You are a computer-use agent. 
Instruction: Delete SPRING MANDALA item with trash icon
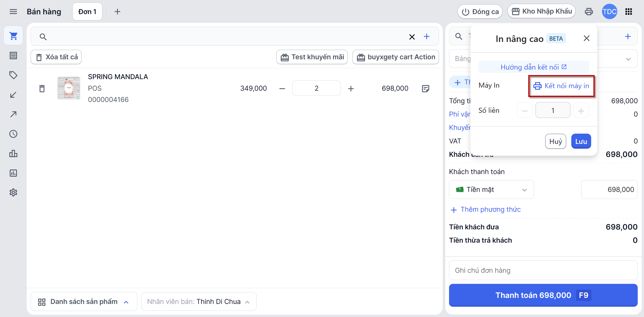coord(42,88)
